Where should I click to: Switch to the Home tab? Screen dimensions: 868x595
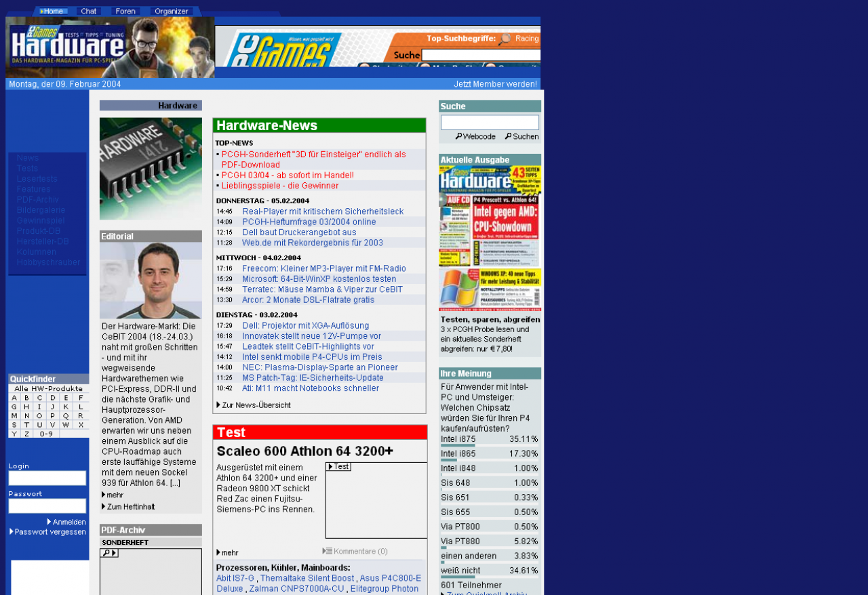(x=52, y=11)
